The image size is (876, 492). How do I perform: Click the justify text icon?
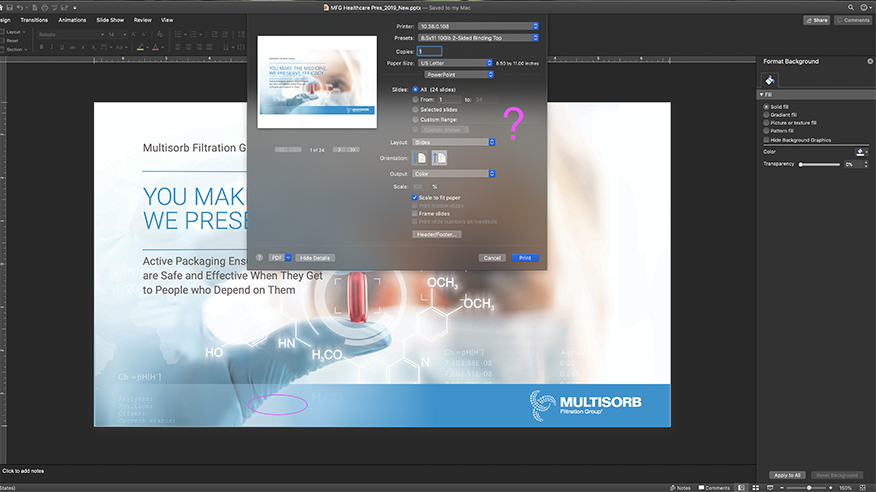click(x=210, y=47)
